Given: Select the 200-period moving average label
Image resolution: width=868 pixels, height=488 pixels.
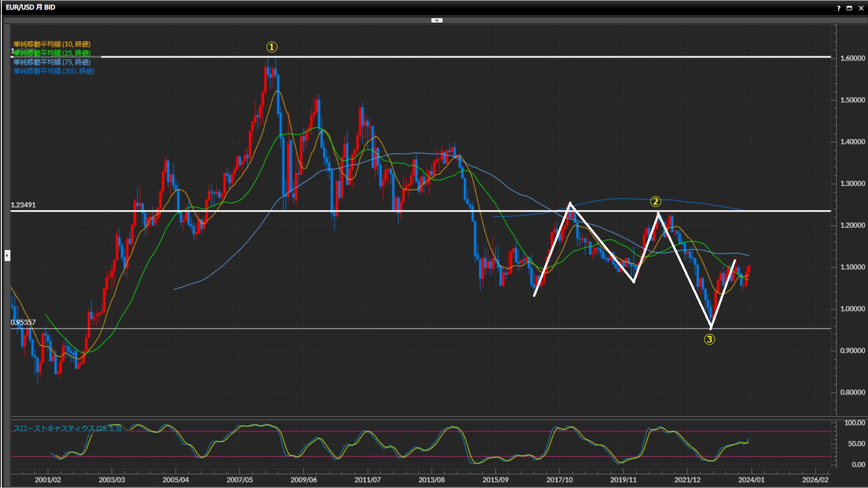Looking at the screenshot, I should (54, 71).
